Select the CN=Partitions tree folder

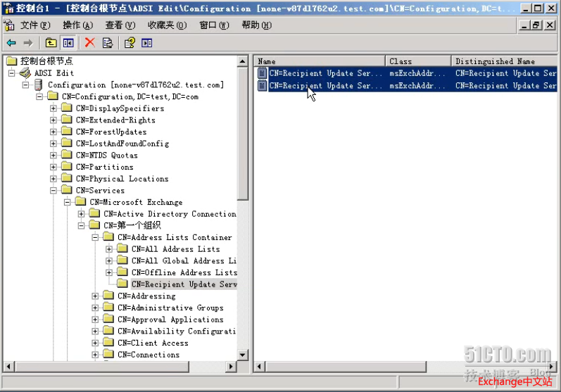pos(104,167)
